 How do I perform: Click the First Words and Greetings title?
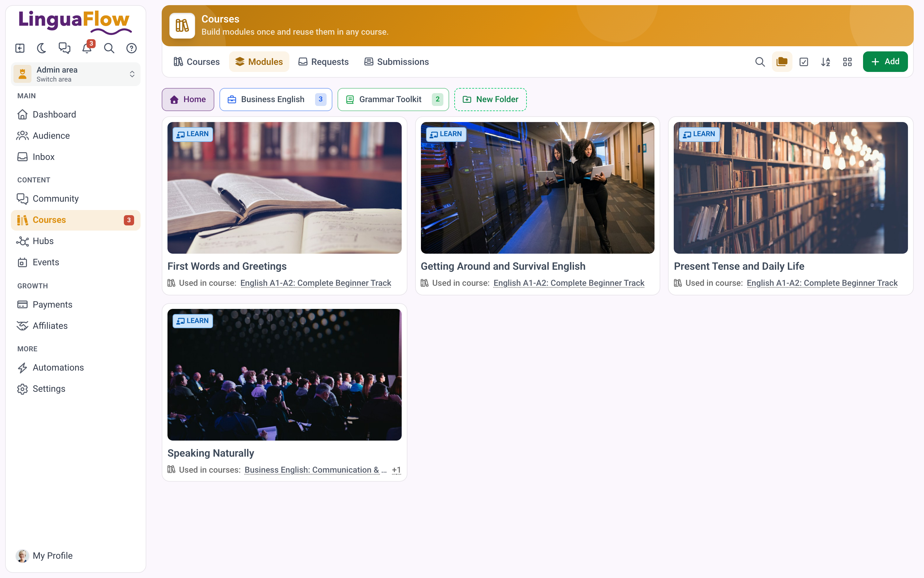point(227,266)
